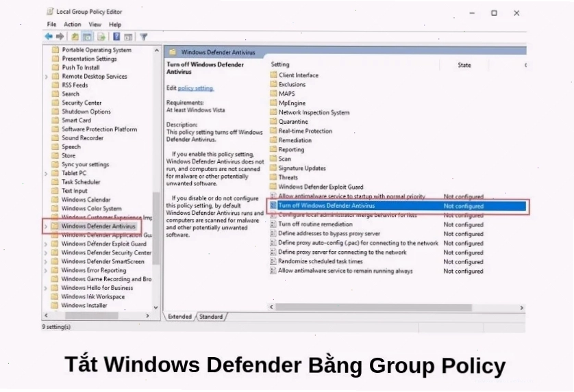Maximize the Local Group Policy Editor window
Viewport: 574px width, 392px height.
(x=494, y=13)
